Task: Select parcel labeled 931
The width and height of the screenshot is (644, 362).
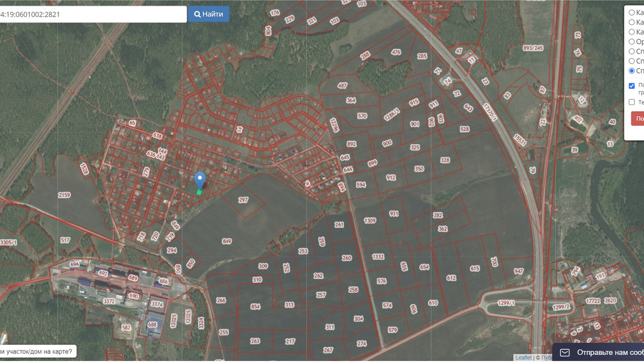Action: [x=393, y=214]
